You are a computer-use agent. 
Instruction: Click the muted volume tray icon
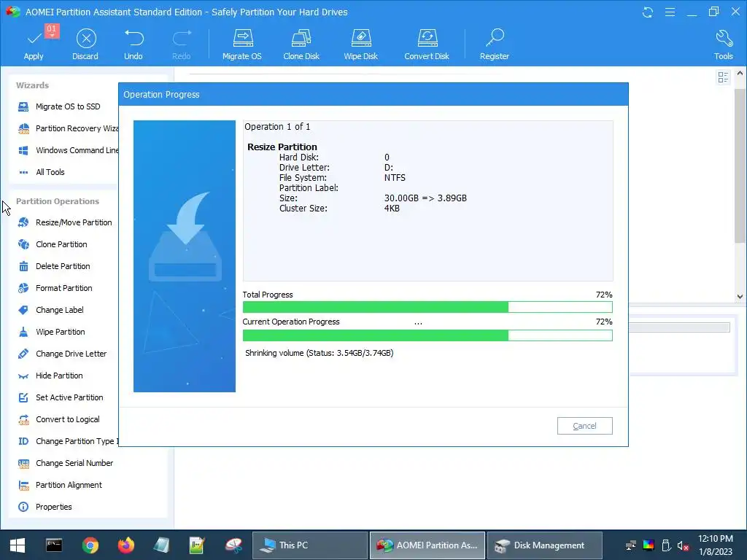pos(683,545)
